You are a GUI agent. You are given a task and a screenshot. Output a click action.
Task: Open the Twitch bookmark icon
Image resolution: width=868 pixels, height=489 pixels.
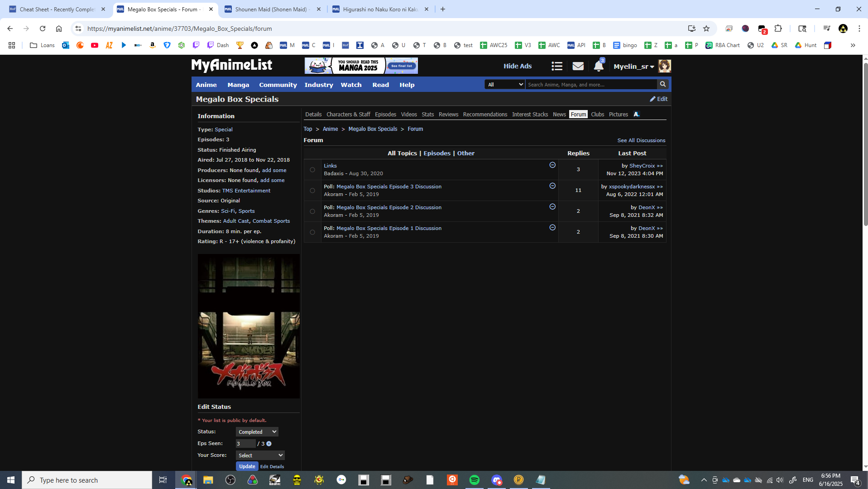[196, 45]
